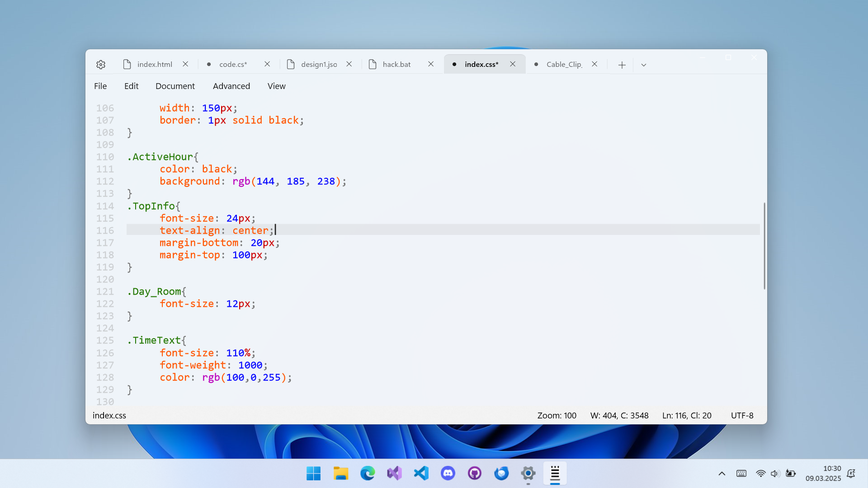The height and width of the screenshot is (488, 868).
Task: Click the font-weight: 1000 line
Action: [213, 366]
